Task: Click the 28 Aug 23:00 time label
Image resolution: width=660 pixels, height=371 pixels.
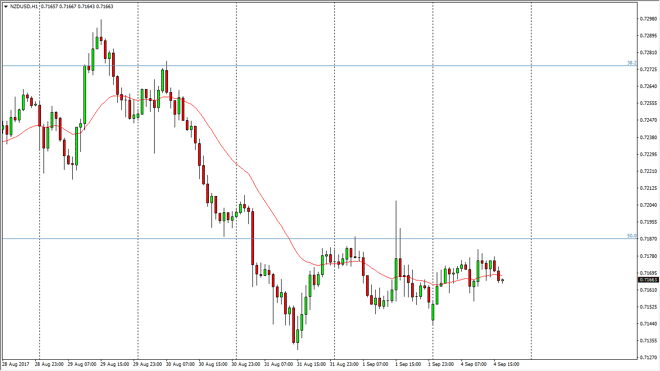Action: click(49, 364)
